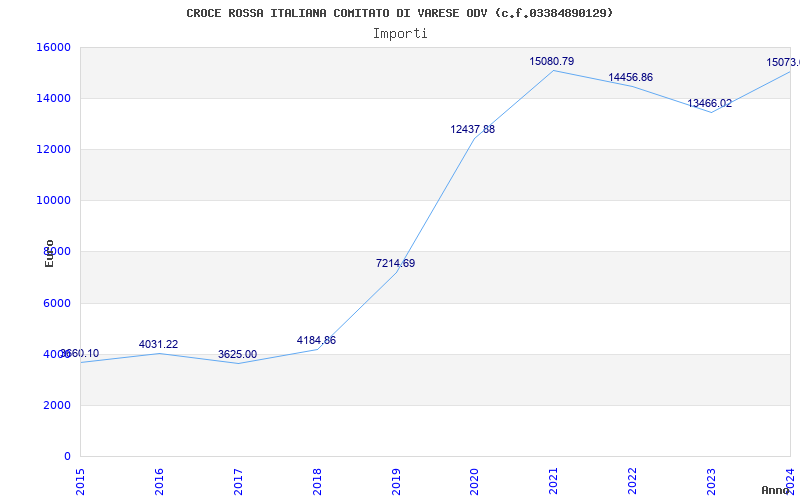Select the 13466.02 data label
Viewport: 800px width, 500px height.
(710, 104)
